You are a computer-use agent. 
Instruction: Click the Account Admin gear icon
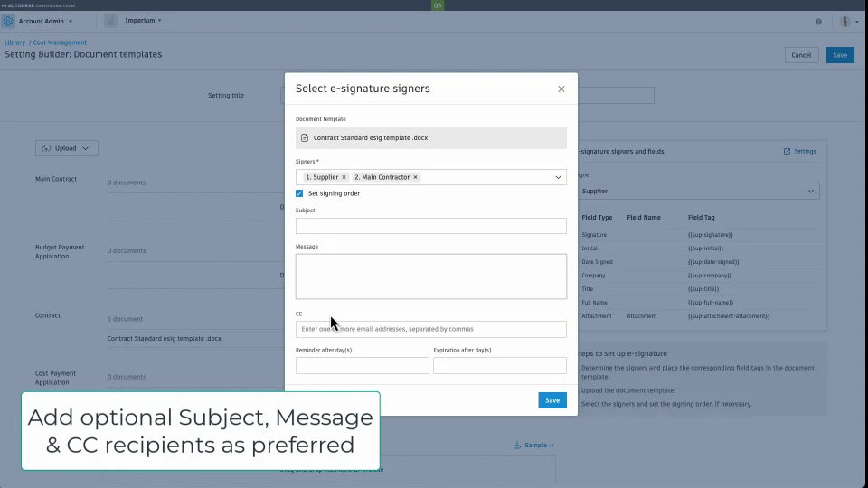pos(8,21)
